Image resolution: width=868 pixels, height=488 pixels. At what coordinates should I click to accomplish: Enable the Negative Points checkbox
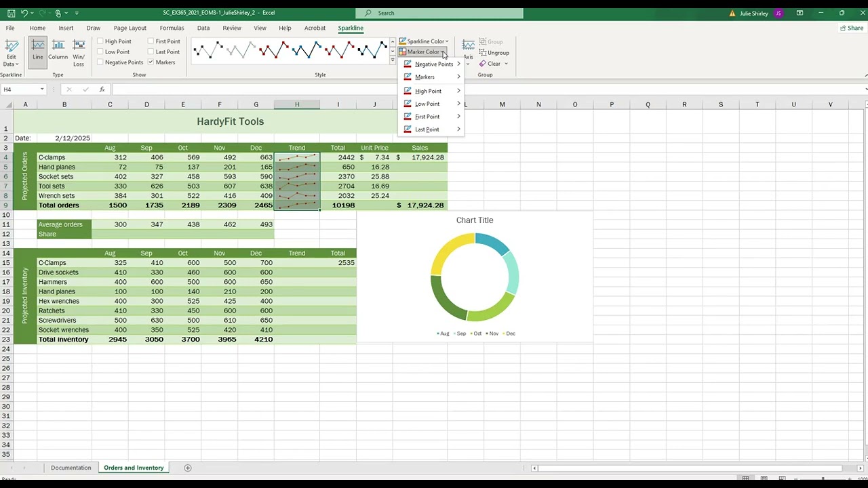coord(100,62)
